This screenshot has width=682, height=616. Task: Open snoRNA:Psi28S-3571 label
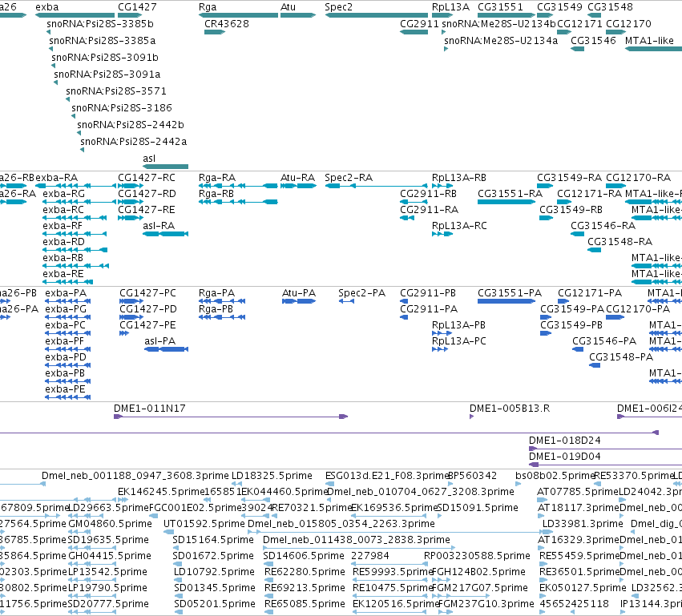(116, 91)
